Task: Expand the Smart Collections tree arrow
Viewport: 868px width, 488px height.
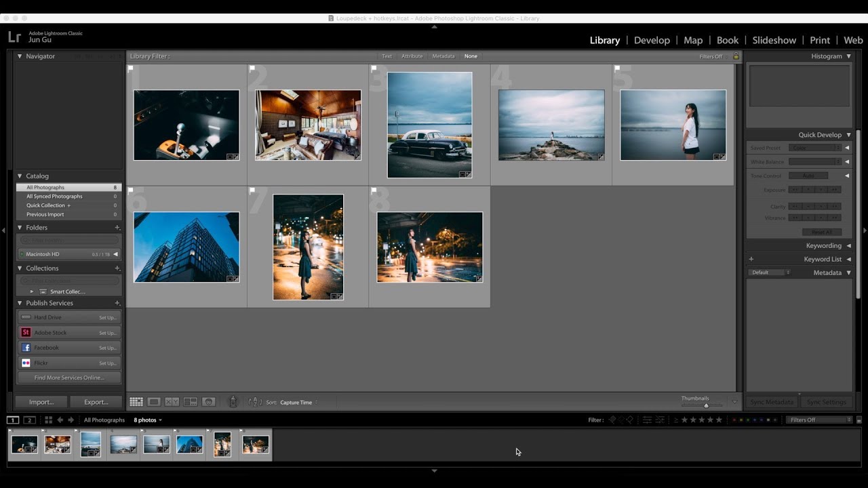Action: 31,291
